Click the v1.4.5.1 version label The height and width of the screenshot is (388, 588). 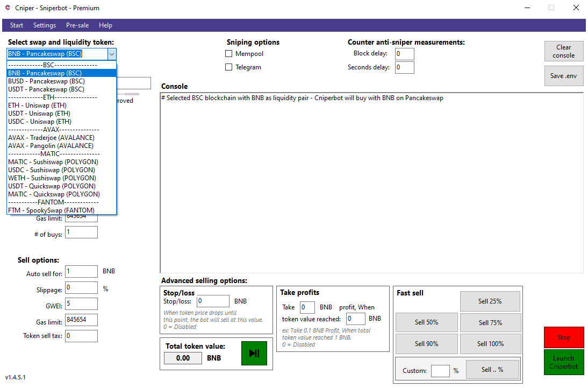pyautogui.click(x=16, y=377)
